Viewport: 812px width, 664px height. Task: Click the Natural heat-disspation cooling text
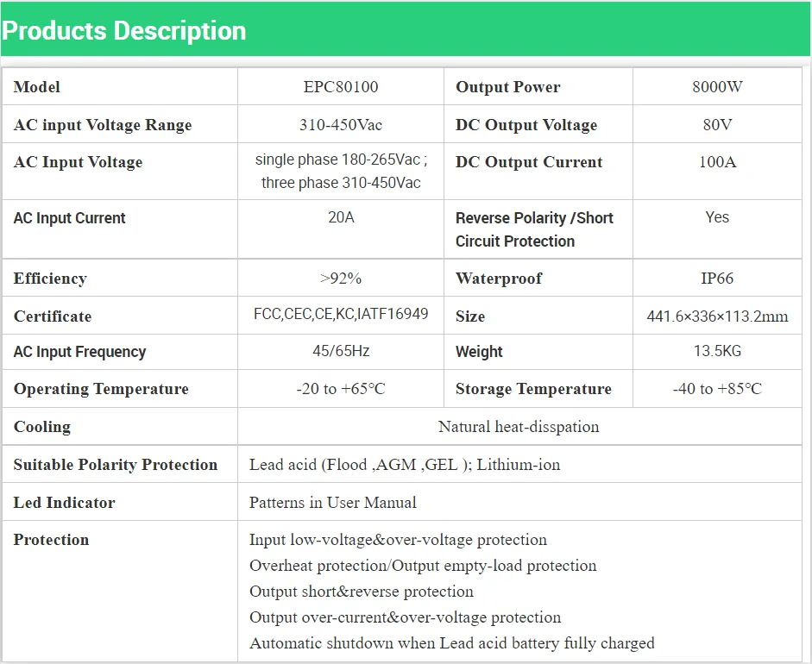click(519, 427)
